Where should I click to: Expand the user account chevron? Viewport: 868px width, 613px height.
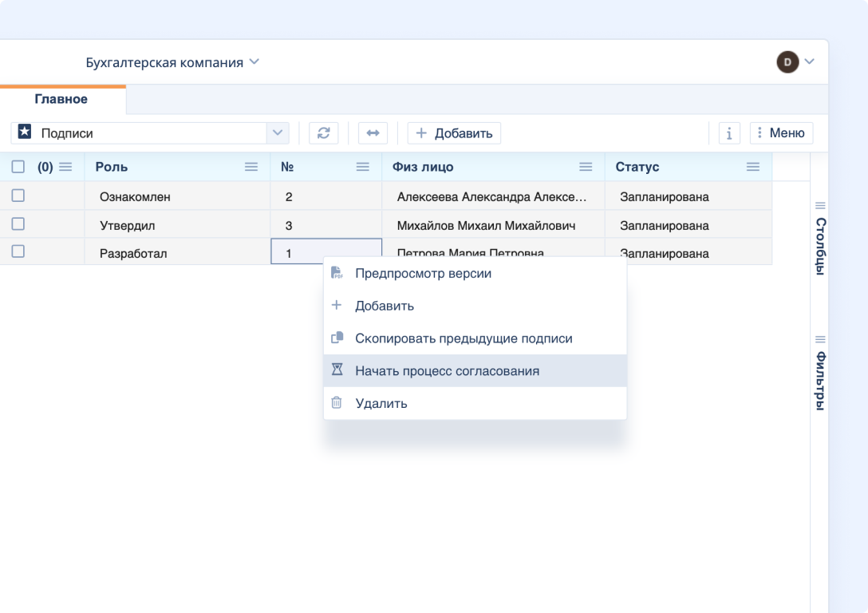click(809, 61)
